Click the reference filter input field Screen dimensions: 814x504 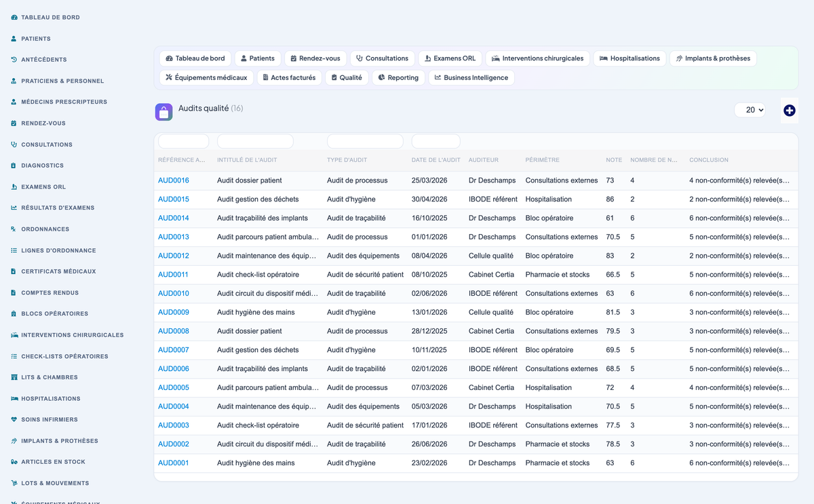183,141
